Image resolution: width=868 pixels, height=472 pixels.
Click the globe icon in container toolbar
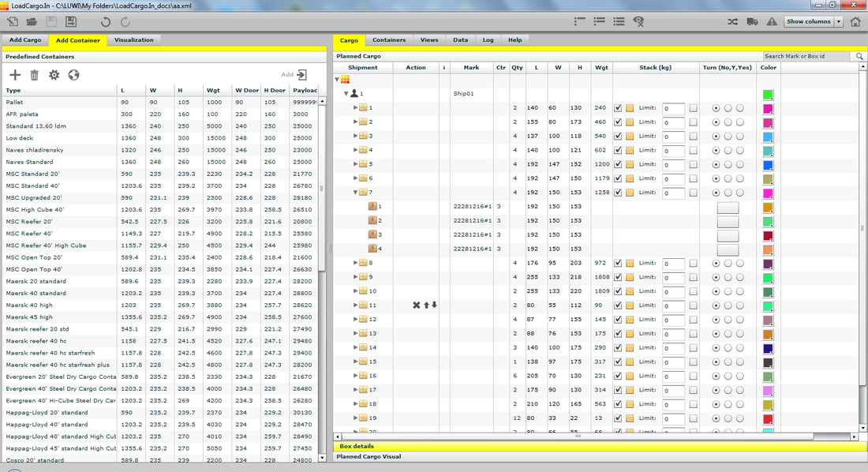[x=73, y=75]
